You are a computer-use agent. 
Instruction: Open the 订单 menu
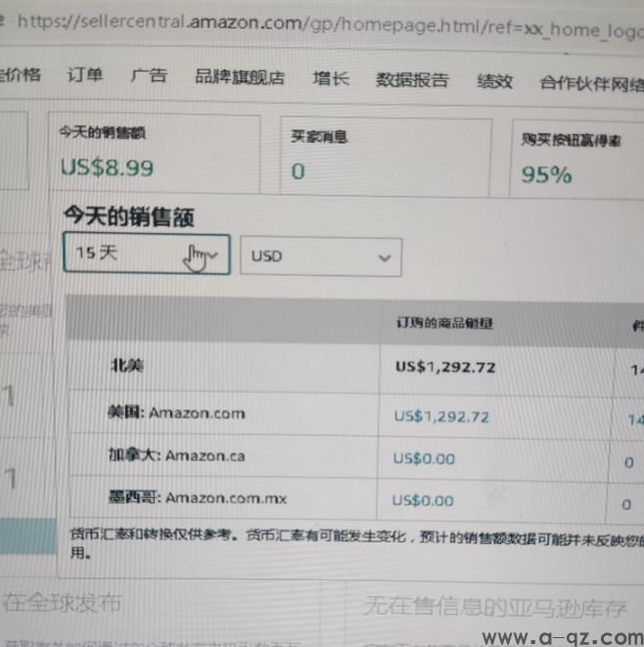84,75
